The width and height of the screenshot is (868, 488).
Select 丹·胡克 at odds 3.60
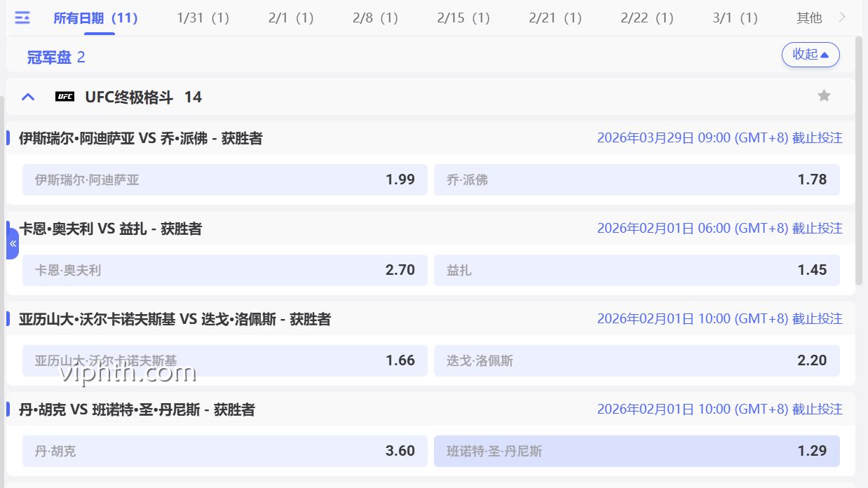click(224, 451)
